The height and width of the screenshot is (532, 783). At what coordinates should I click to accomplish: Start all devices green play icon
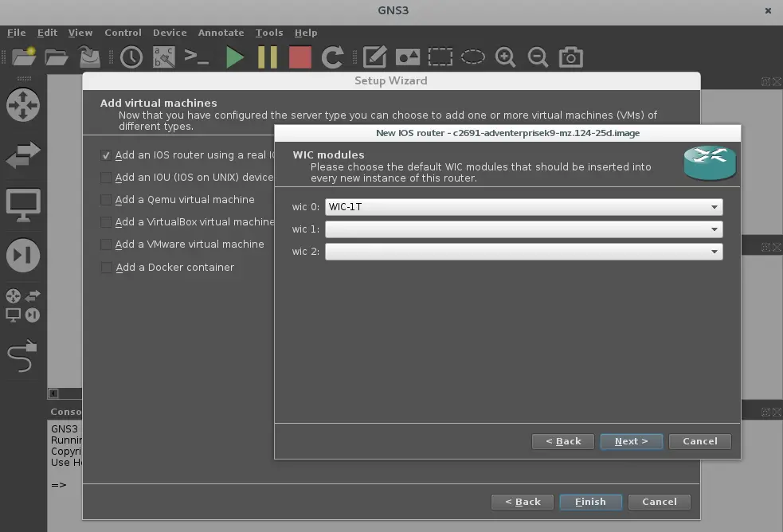235,57
